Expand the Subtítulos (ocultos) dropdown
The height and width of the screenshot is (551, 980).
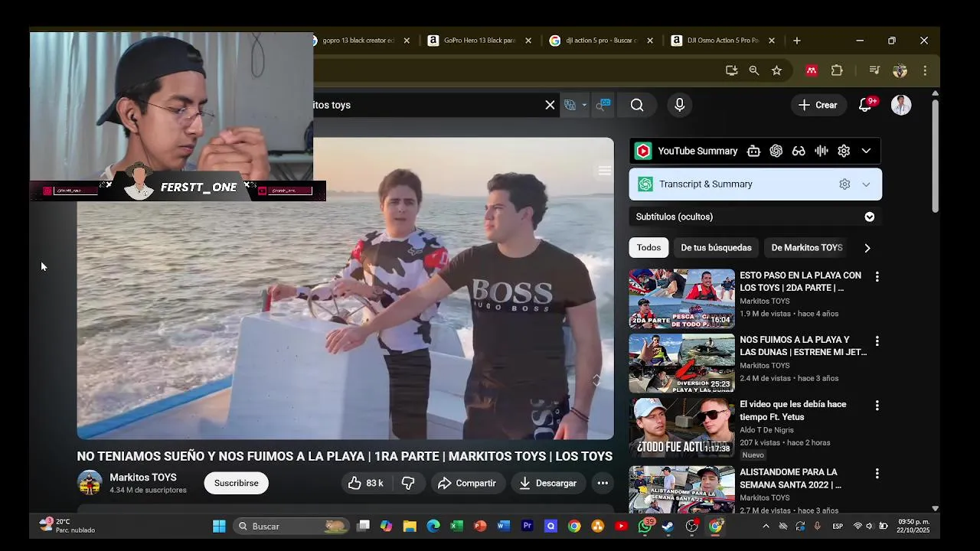click(x=869, y=217)
